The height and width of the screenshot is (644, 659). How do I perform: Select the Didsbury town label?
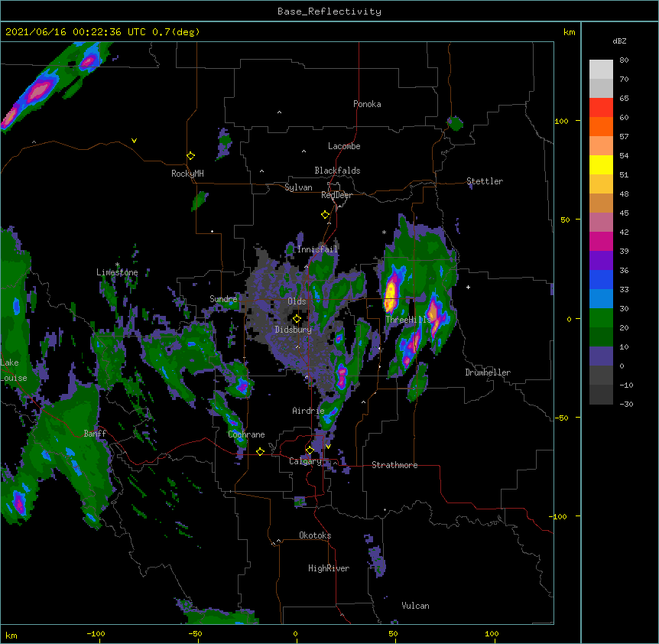click(293, 330)
